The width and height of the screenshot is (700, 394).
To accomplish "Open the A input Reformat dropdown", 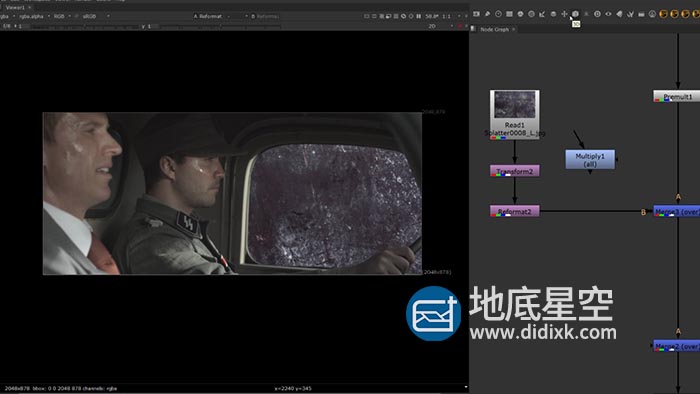I will tap(221, 16).
